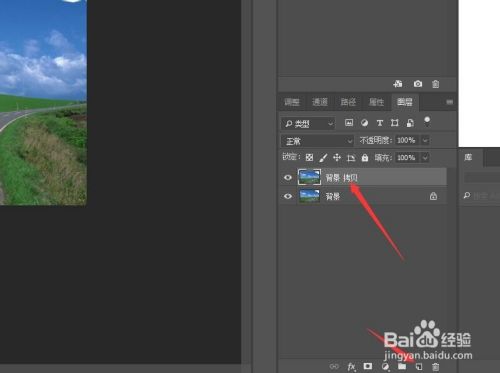The height and width of the screenshot is (373, 500).
Task: Delete current history state with upper trash icon
Action: (x=435, y=84)
